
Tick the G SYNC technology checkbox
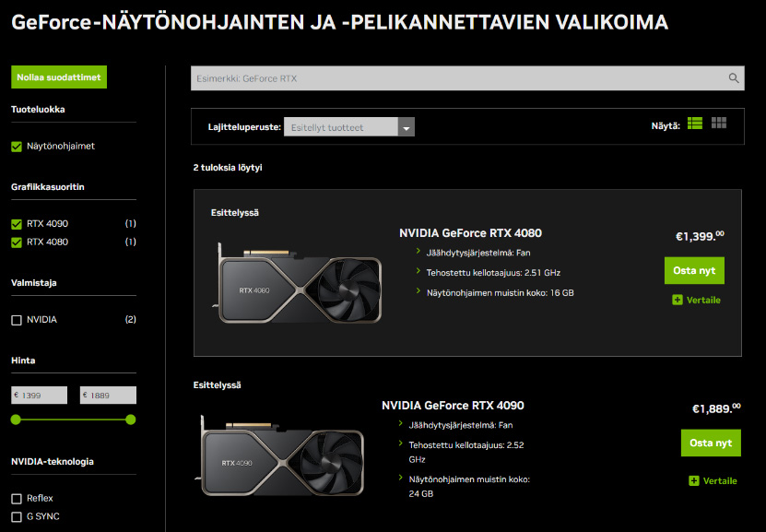click(17, 517)
